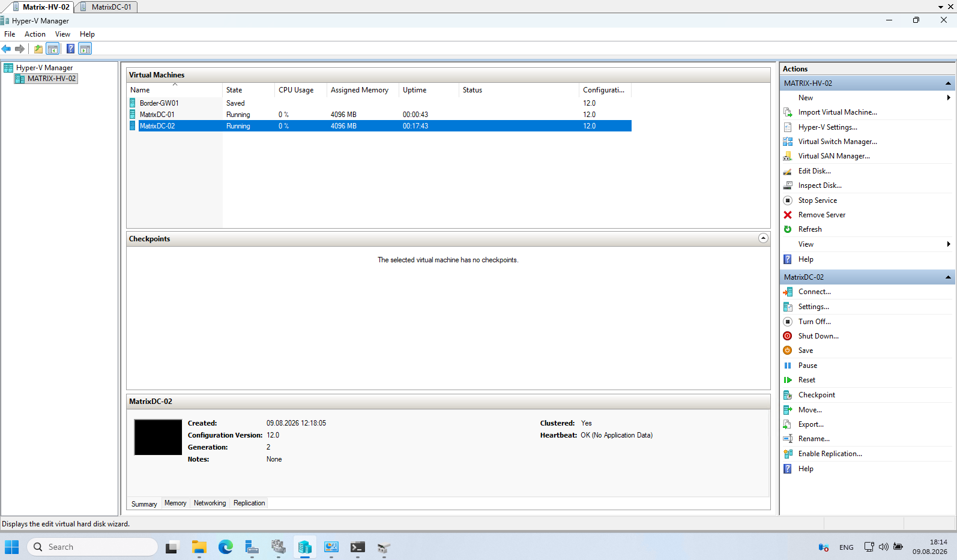Image resolution: width=957 pixels, height=560 pixels.
Task: Click the Windows taskbar Search box
Action: (92, 547)
